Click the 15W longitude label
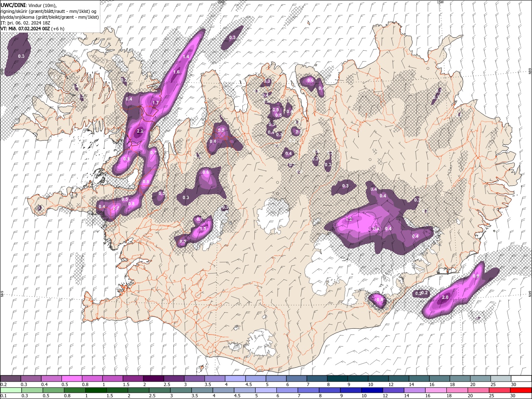 (x=441, y=2)
